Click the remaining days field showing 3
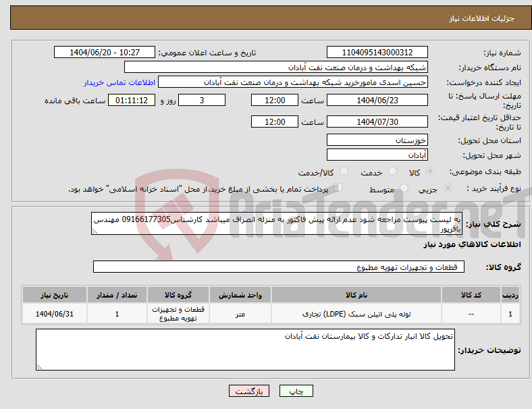This screenshot has height=409, width=532. [x=202, y=100]
